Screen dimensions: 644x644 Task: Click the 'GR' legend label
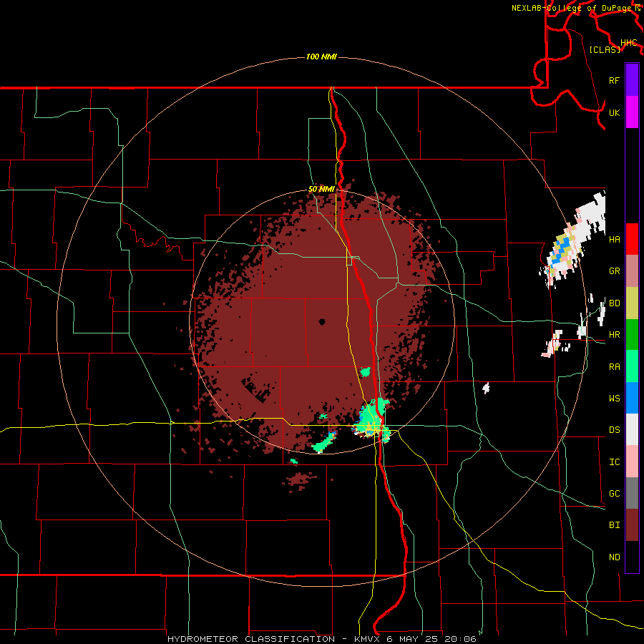[x=614, y=271]
